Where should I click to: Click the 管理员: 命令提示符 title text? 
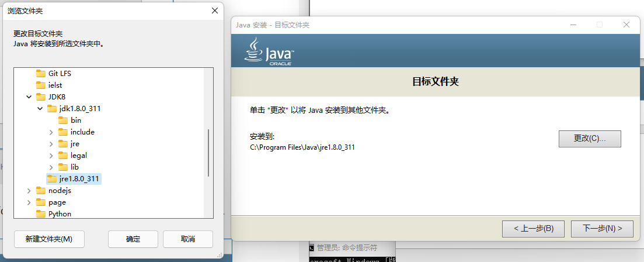coord(347,248)
